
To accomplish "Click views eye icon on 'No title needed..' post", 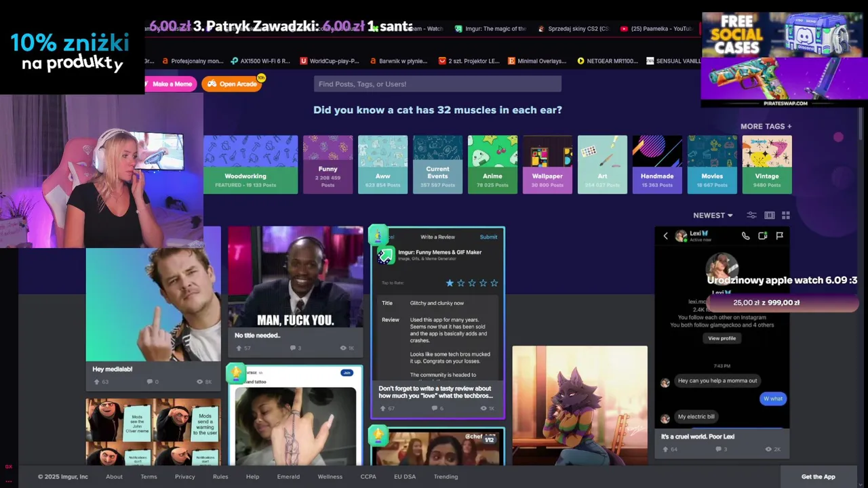I will (343, 348).
